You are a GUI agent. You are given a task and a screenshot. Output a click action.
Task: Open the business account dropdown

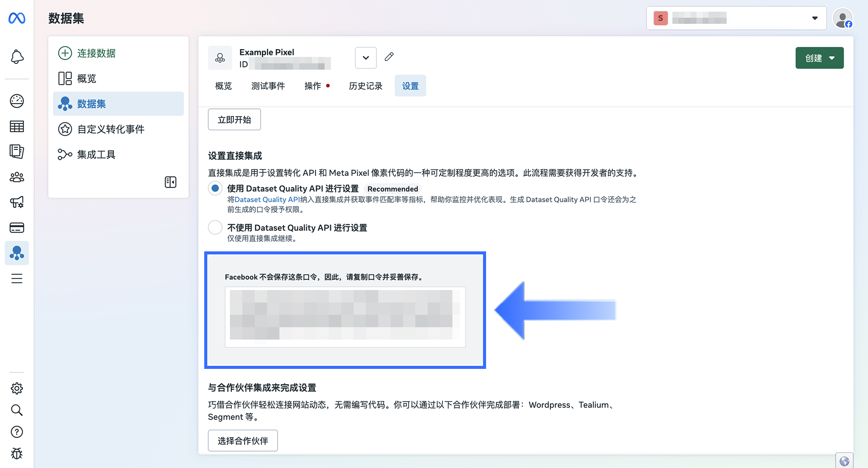pyautogui.click(x=736, y=18)
